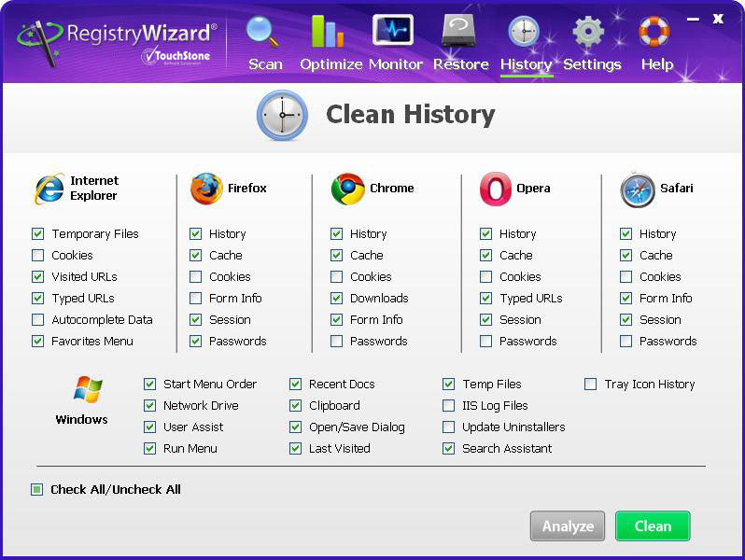The image size is (745, 560).
Task: Click the 'Last Visited' label text
Action: (339, 448)
